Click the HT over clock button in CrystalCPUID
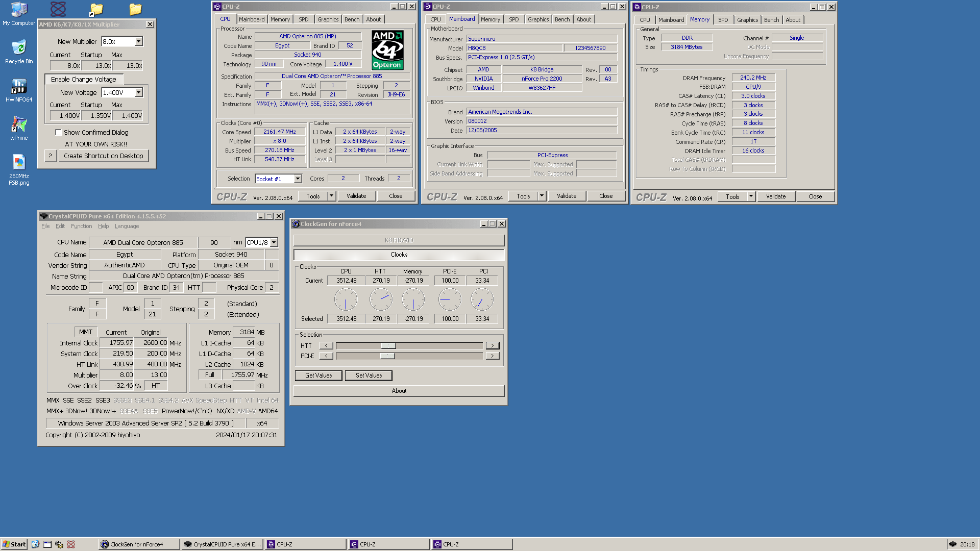The image size is (980, 551). (x=156, y=386)
